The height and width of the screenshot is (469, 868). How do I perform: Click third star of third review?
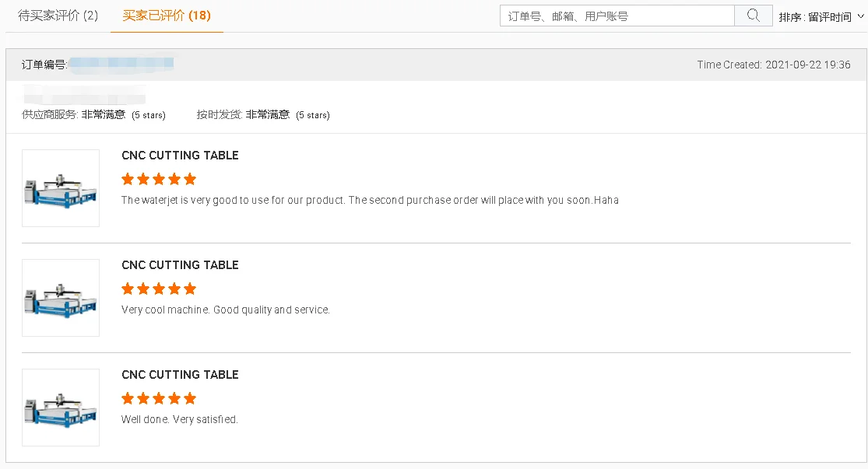pyautogui.click(x=159, y=398)
